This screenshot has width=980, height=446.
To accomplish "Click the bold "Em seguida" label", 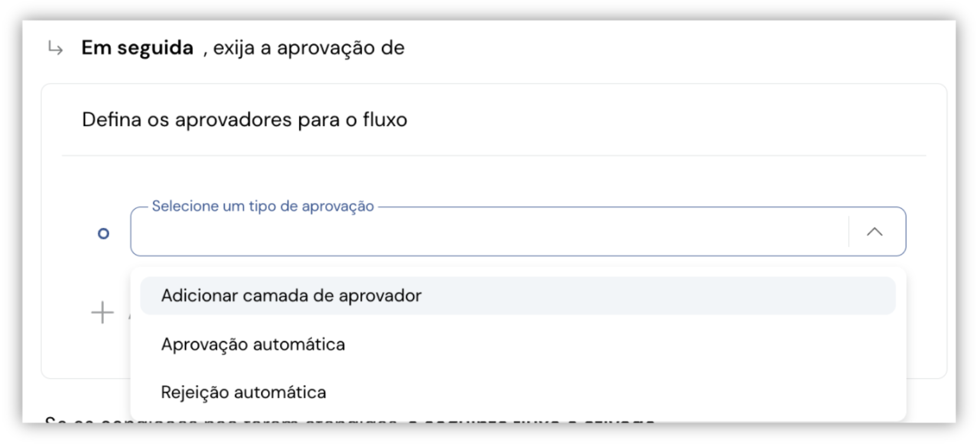I will [x=137, y=48].
